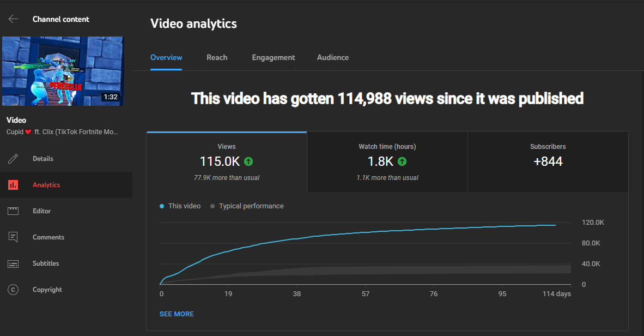Viewport: 644px width, 336px height.
Task: Open the Details menu item
Action: (42, 159)
